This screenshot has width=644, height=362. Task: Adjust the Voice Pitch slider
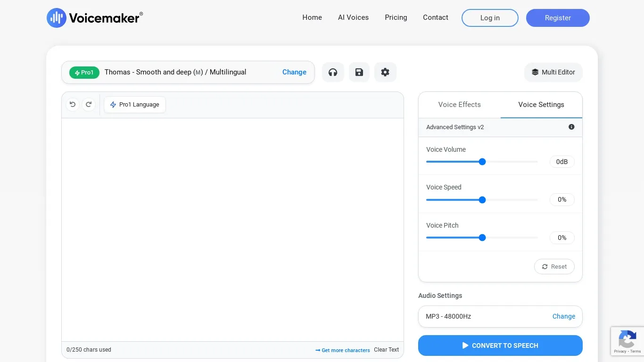[482, 238]
